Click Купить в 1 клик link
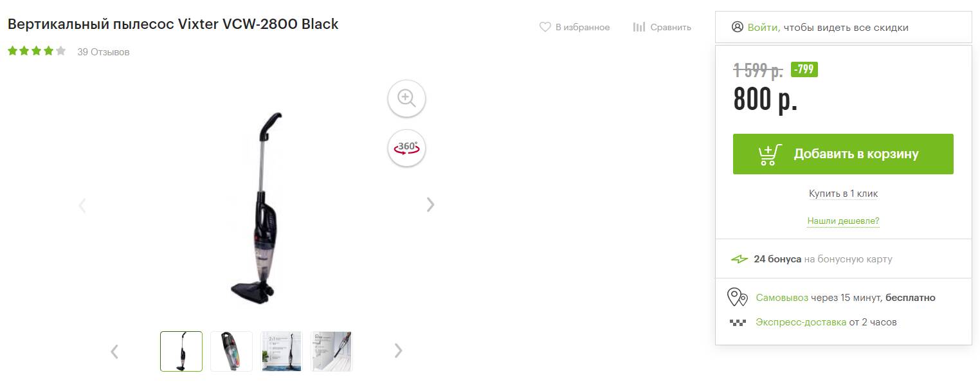This screenshot has width=980, height=391. tap(843, 194)
